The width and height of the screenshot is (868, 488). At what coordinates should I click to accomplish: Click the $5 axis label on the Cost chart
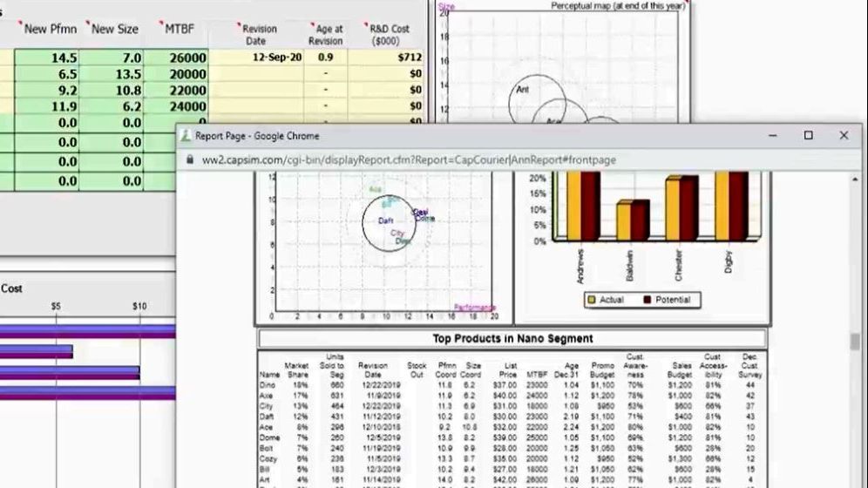pos(56,306)
